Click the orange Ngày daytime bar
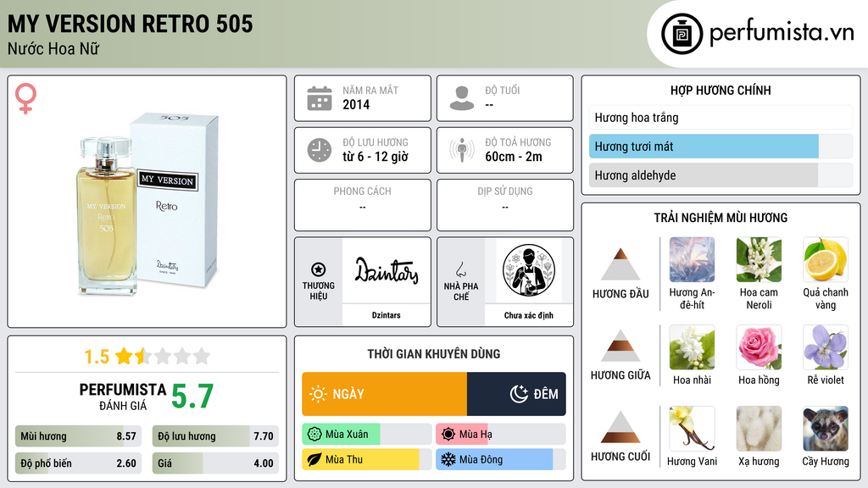 click(x=384, y=394)
